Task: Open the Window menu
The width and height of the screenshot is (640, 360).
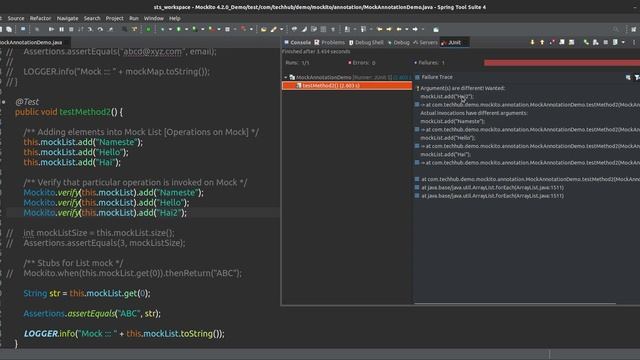Action: 153,18
